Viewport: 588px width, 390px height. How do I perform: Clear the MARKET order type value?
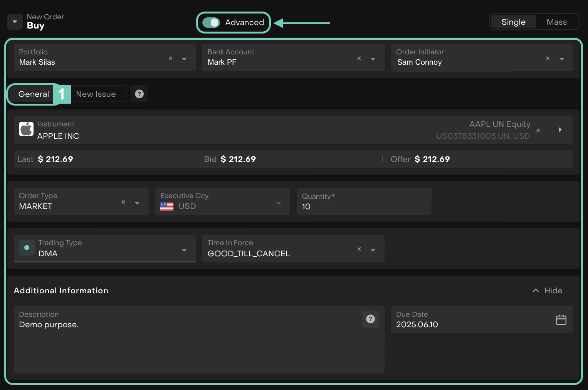(123, 202)
